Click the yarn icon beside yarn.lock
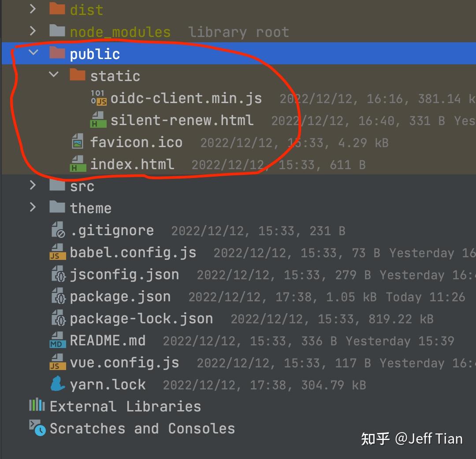This screenshot has width=476, height=459. point(58,384)
